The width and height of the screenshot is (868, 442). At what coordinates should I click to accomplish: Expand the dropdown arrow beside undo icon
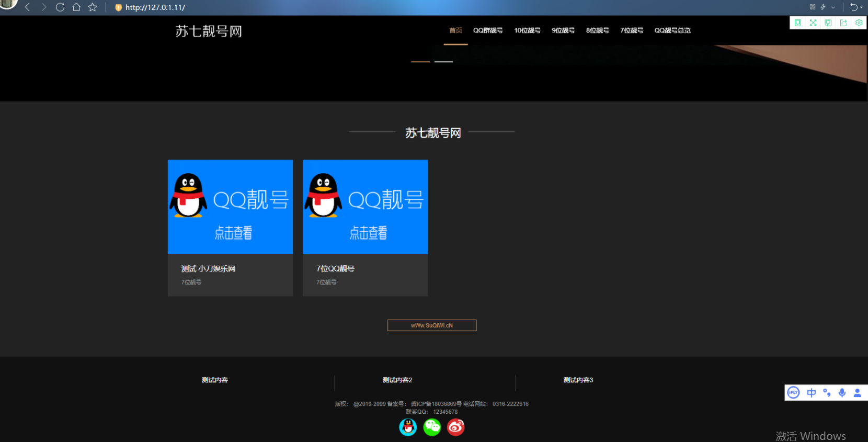coord(861,7)
